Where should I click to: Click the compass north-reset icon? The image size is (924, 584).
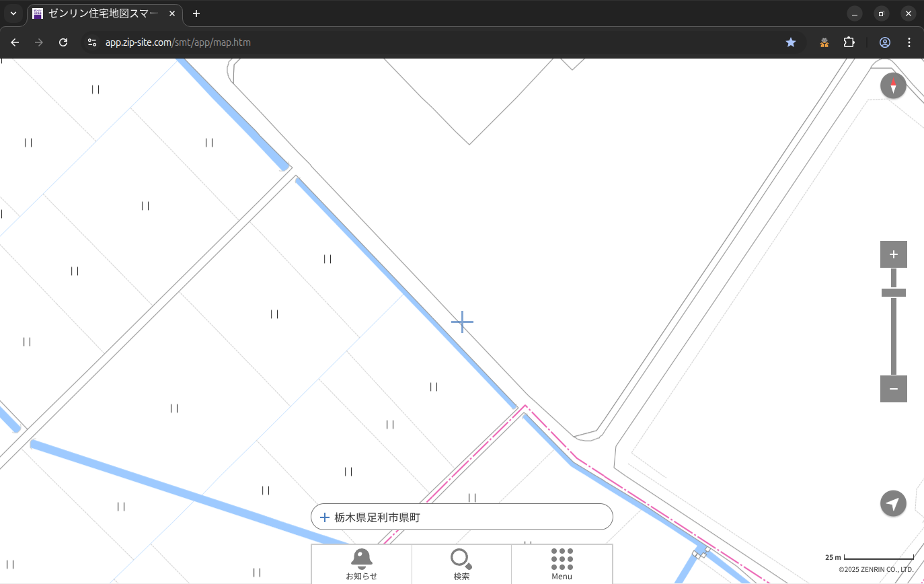[x=893, y=86]
